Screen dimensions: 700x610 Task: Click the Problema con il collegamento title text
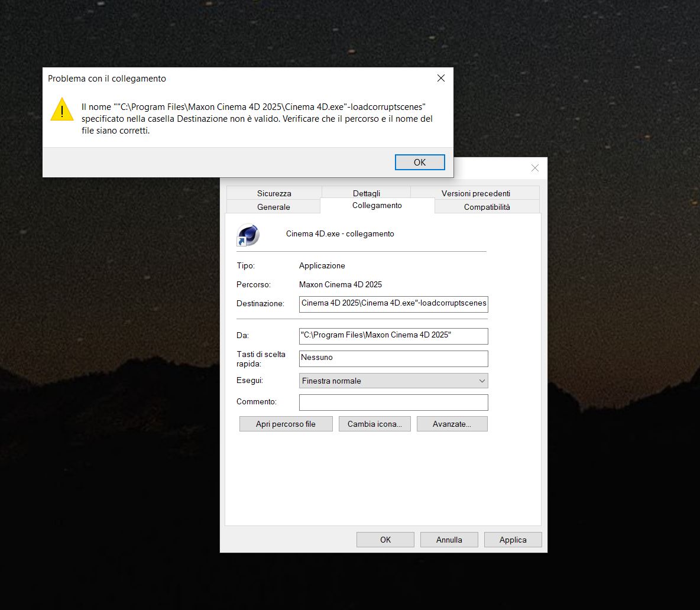106,79
